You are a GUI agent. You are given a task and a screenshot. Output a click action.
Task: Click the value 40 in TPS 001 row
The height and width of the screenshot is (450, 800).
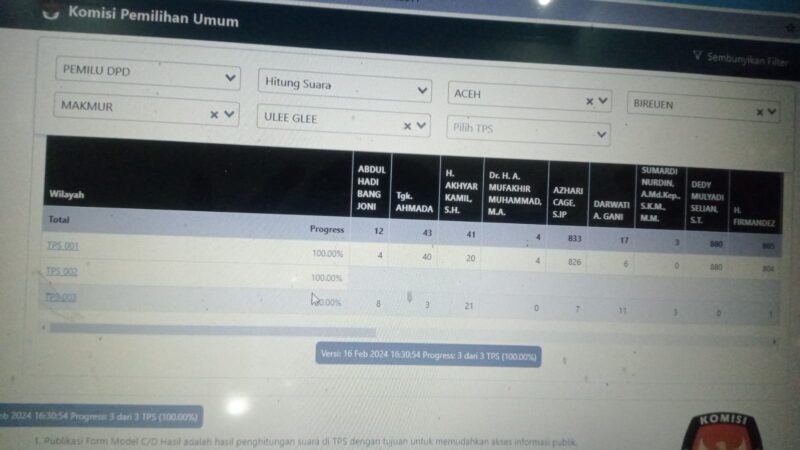pyautogui.click(x=427, y=257)
